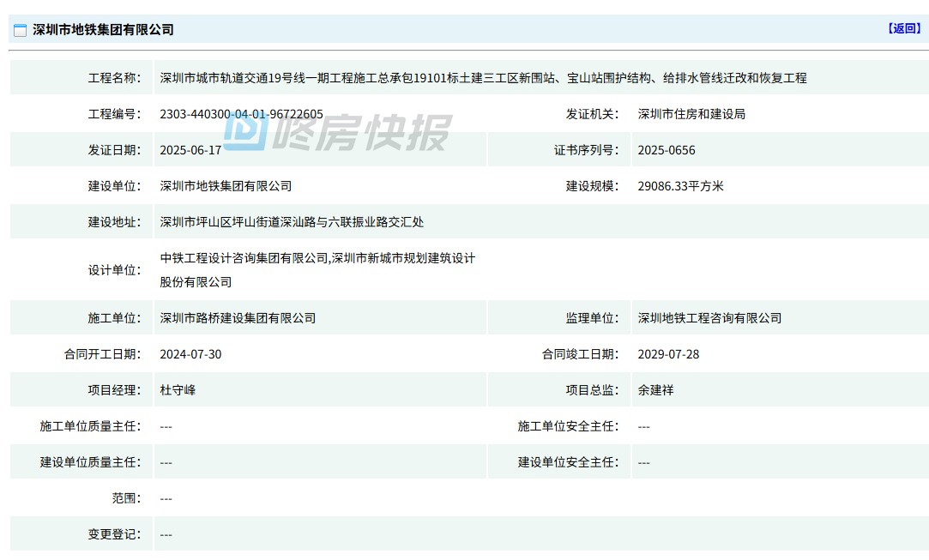
Task: Select the 工程名称 project name text
Action: coord(483,78)
